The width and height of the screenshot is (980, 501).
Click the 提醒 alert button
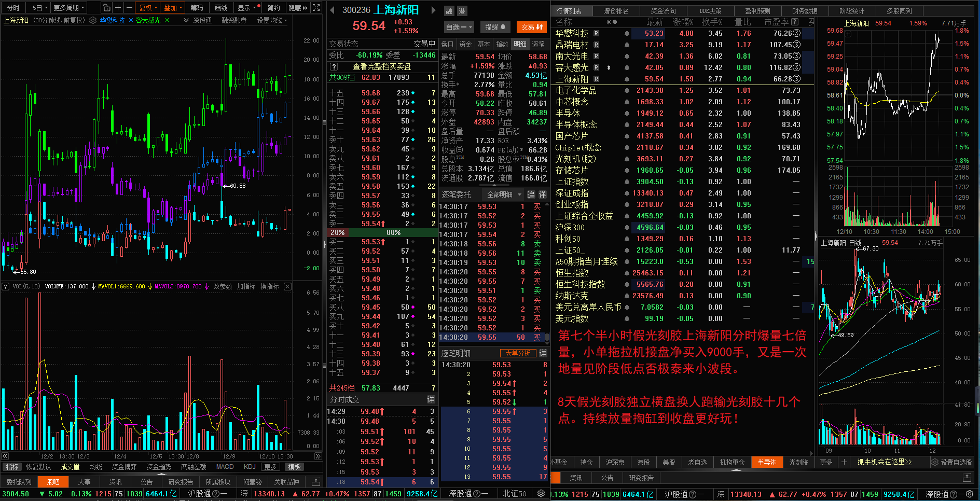coord(495,27)
